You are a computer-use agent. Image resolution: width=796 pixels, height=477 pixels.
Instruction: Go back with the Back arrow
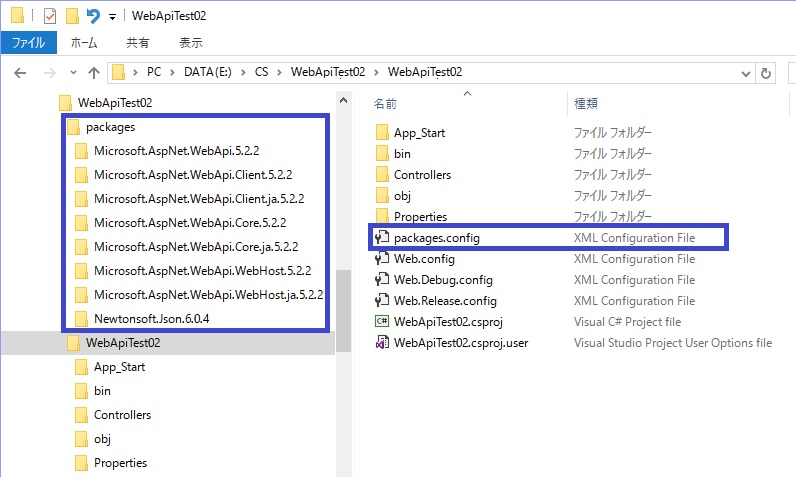(20, 73)
